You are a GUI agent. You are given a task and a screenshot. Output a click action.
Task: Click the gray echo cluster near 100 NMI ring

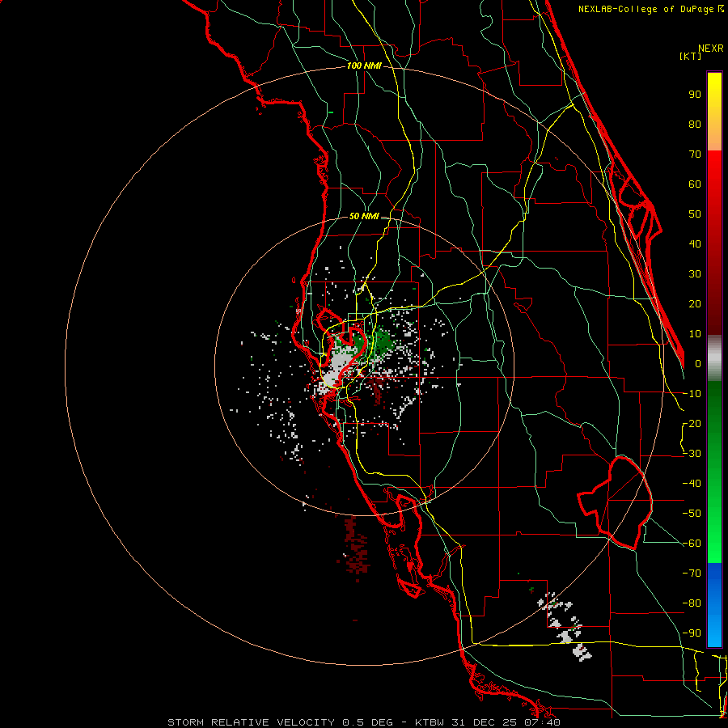coord(564,624)
